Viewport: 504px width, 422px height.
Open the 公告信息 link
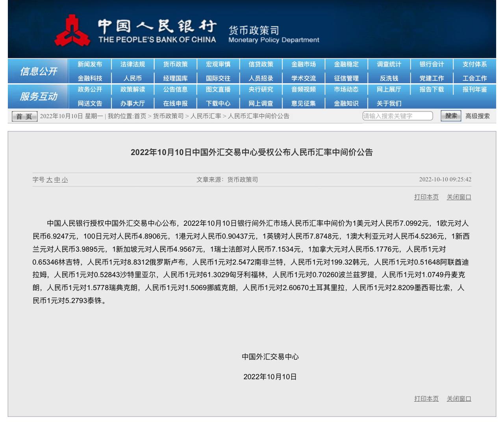coord(176,89)
